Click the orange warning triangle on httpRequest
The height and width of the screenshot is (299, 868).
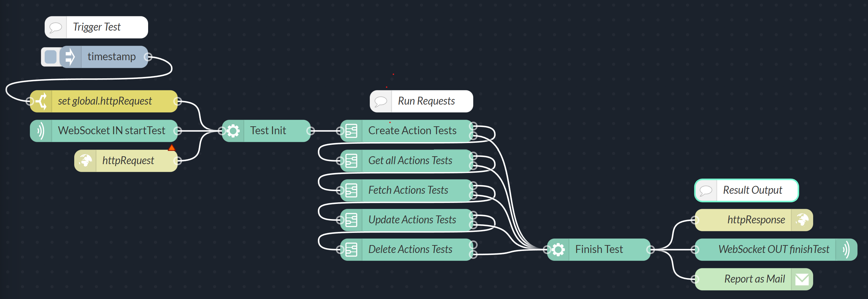click(171, 148)
